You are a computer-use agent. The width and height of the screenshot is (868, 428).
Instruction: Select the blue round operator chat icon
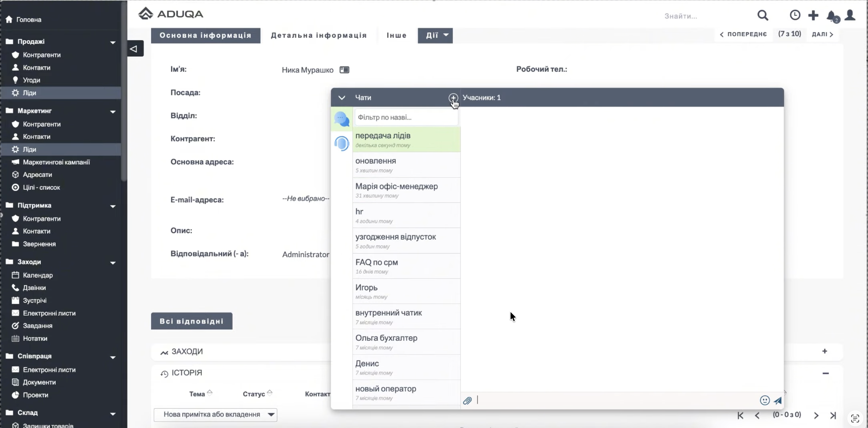pyautogui.click(x=342, y=143)
